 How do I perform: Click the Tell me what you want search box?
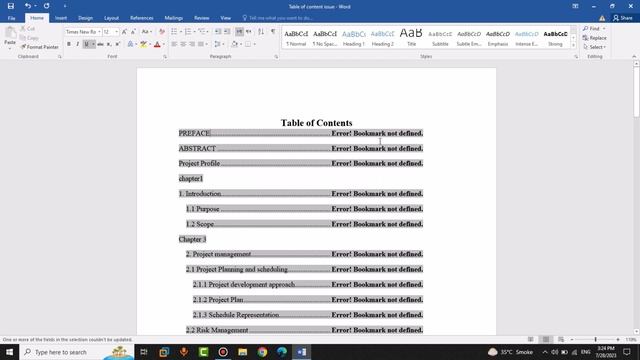pyautogui.click(x=278, y=18)
